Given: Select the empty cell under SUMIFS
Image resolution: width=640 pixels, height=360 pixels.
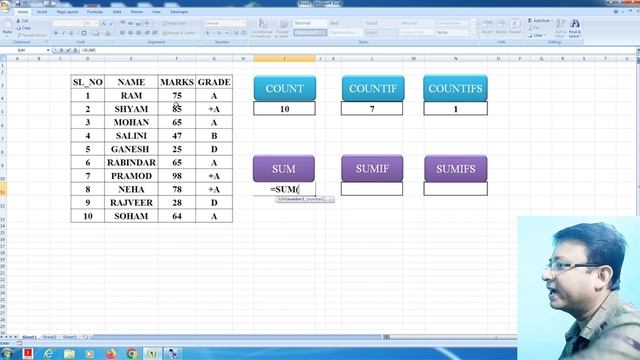Looking at the screenshot, I should (456, 189).
